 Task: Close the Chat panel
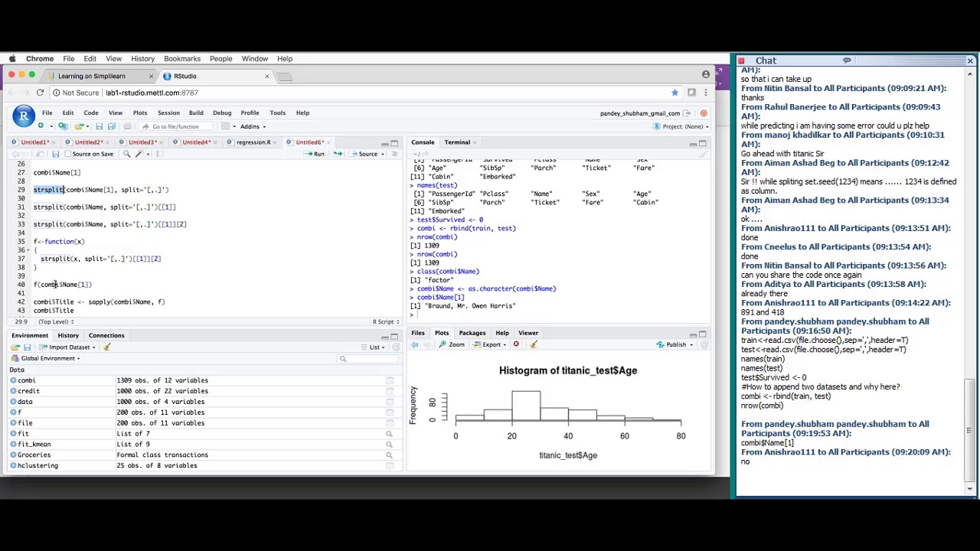tap(970, 60)
